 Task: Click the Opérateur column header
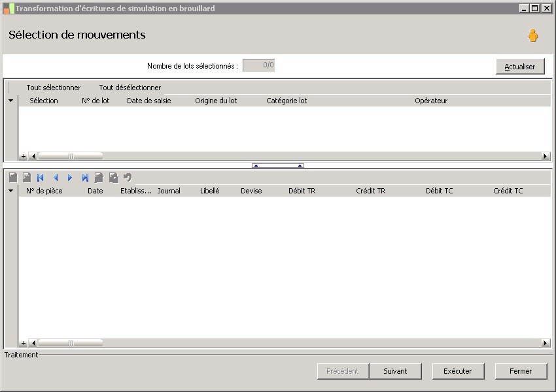pos(431,101)
